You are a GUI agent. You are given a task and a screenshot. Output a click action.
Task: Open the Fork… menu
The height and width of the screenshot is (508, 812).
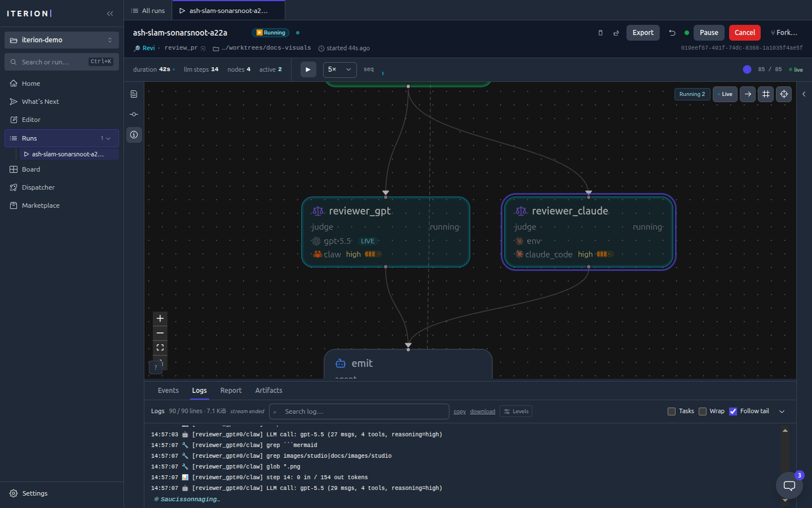click(784, 33)
